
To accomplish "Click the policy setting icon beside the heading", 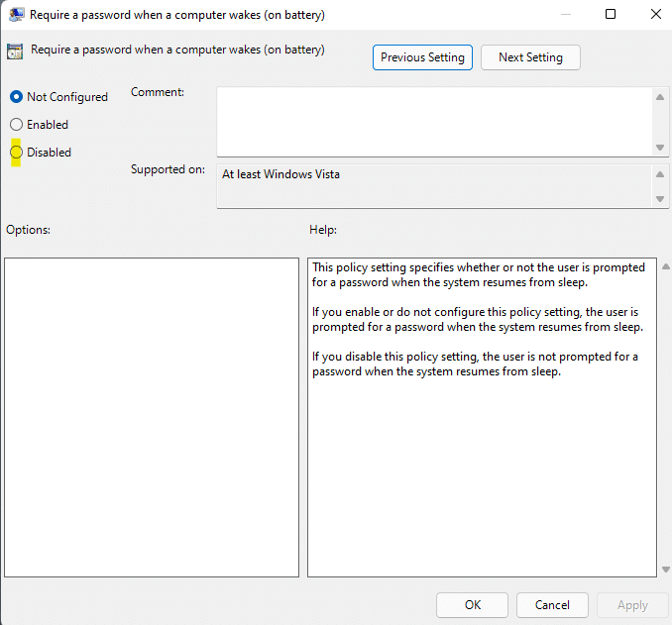I will pyautogui.click(x=16, y=52).
